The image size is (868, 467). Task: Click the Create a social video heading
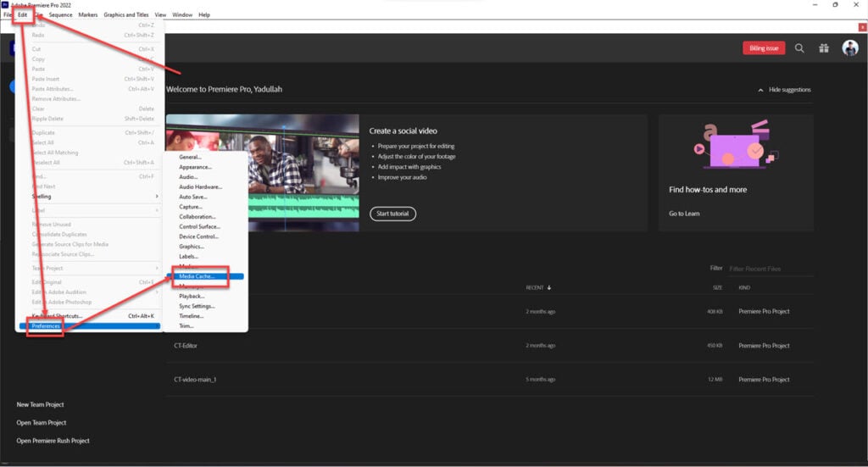[x=403, y=131]
